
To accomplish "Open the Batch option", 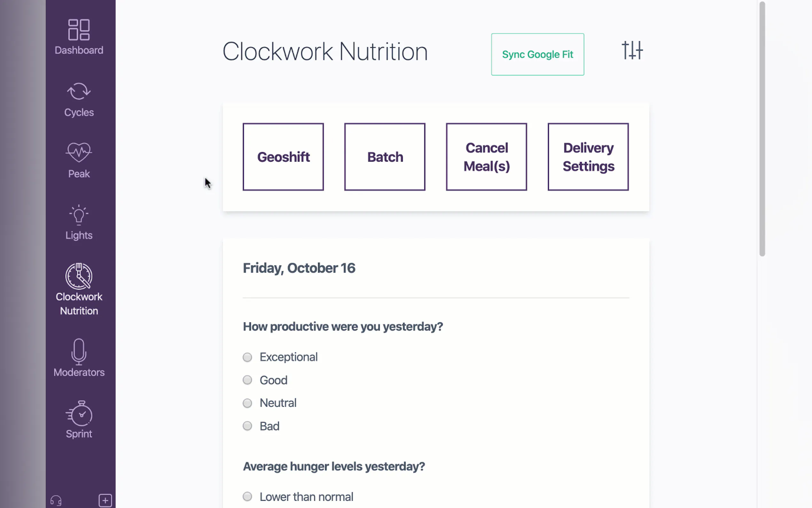I will [x=385, y=157].
